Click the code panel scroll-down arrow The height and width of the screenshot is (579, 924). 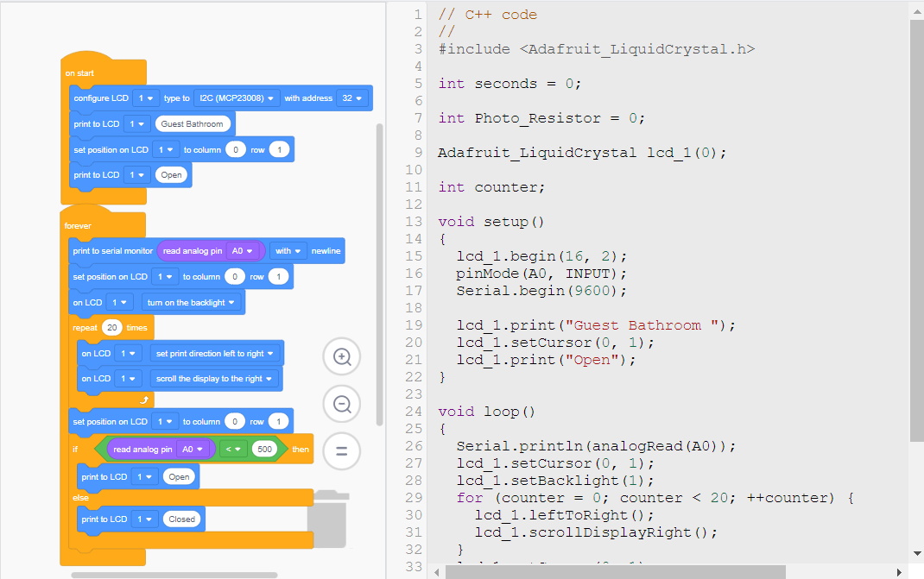(x=917, y=554)
